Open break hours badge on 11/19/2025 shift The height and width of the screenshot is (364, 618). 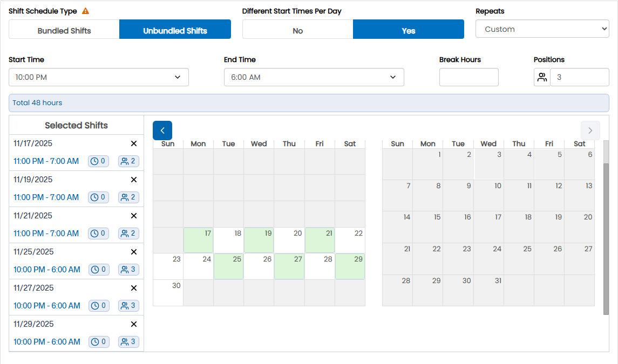coord(98,197)
